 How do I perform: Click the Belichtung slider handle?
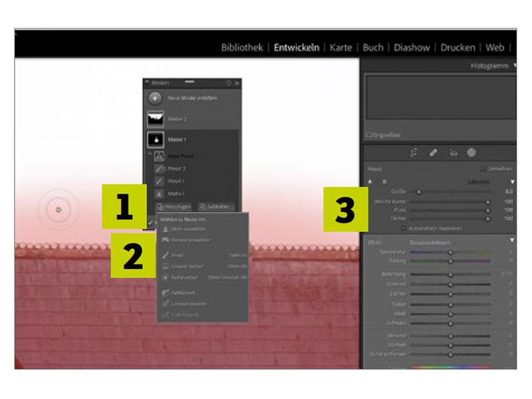[x=450, y=274]
